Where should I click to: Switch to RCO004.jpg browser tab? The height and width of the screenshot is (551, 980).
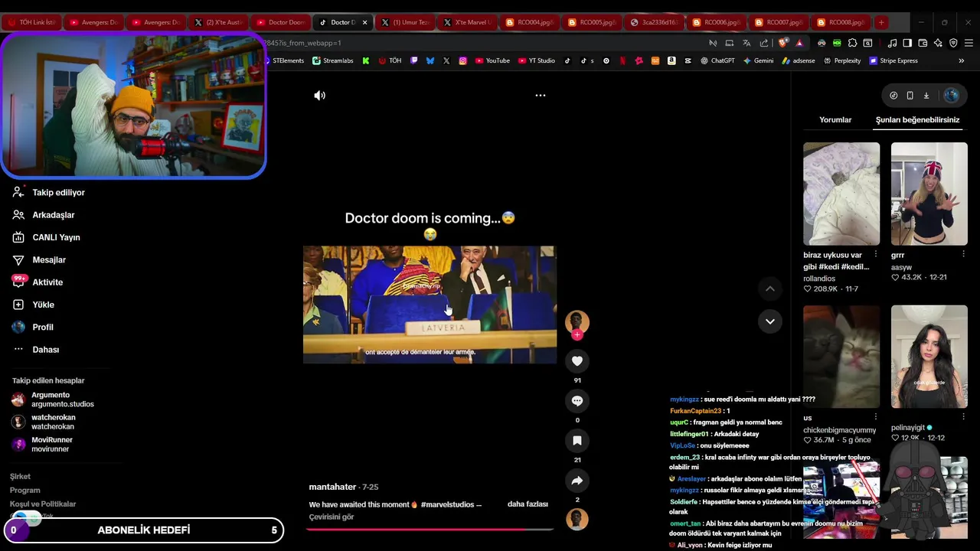(530, 22)
